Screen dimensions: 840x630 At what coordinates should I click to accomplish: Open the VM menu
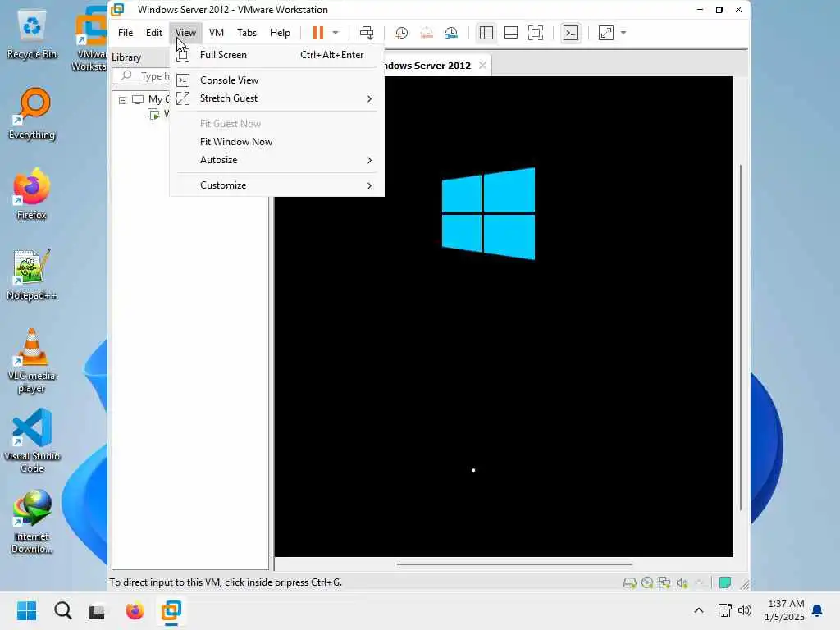coord(217,33)
